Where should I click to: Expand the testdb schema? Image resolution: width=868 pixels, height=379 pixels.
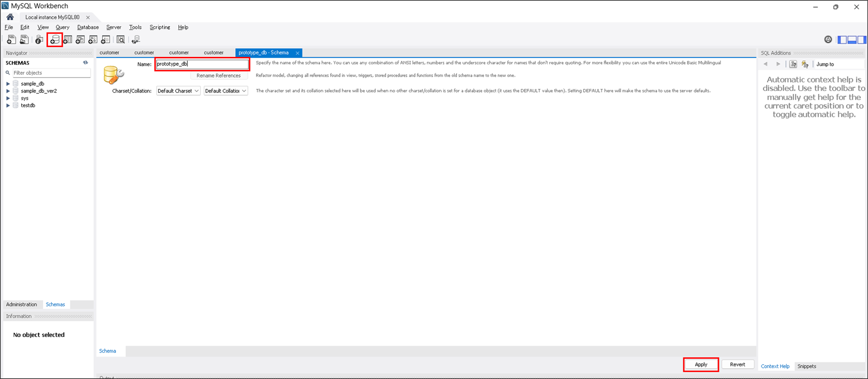coord(8,105)
